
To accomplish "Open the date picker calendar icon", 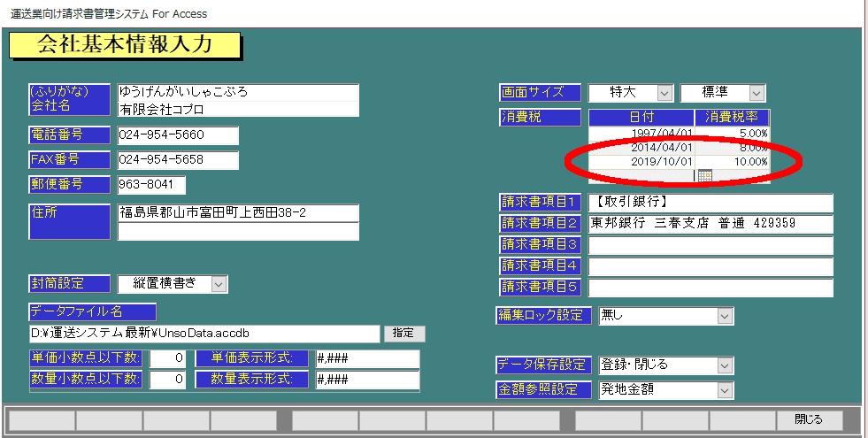I will [x=704, y=176].
